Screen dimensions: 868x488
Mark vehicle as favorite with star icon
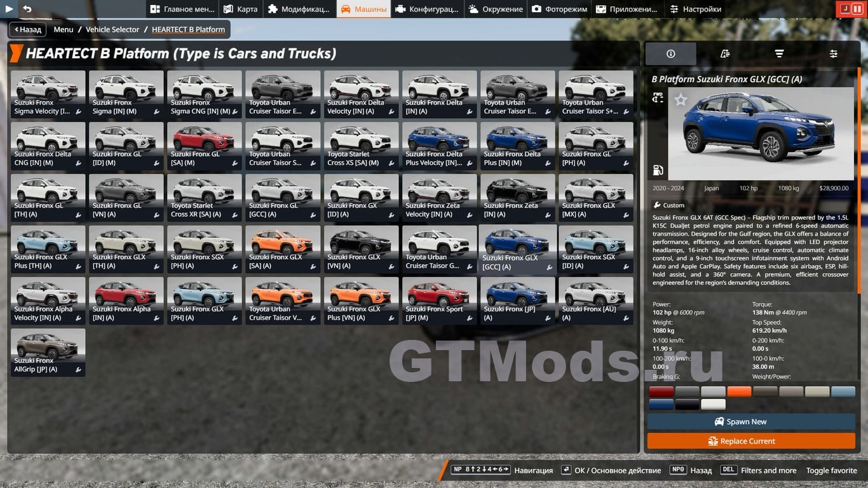point(681,100)
